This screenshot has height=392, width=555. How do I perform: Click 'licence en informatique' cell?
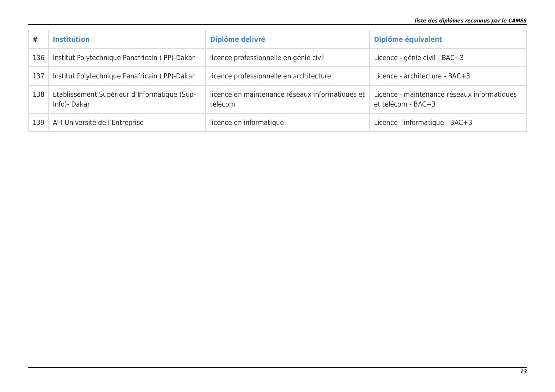point(288,123)
